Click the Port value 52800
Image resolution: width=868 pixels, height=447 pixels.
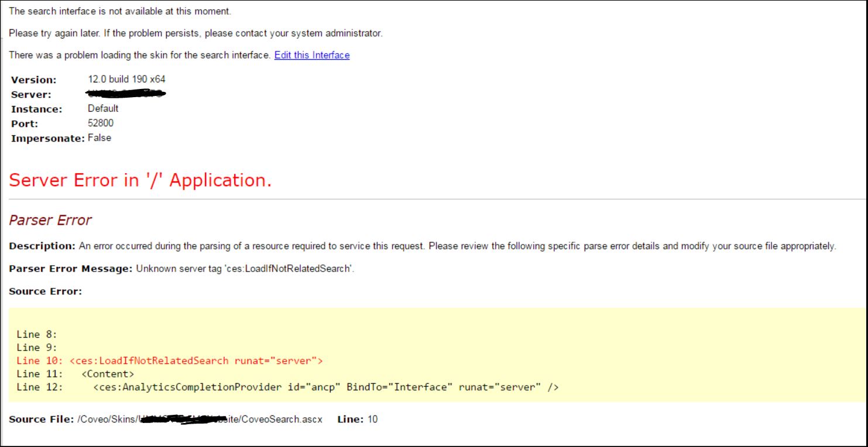tap(104, 123)
